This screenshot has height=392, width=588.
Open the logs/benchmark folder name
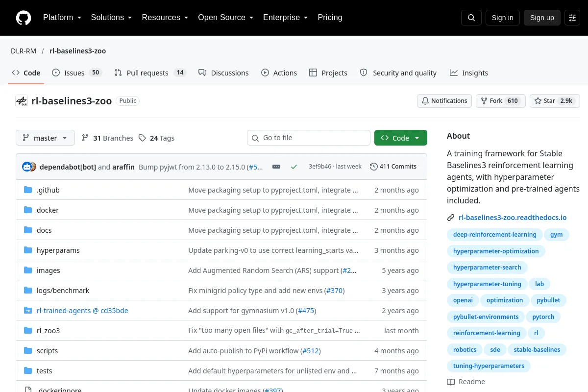pyautogui.click(x=63, y=291)
